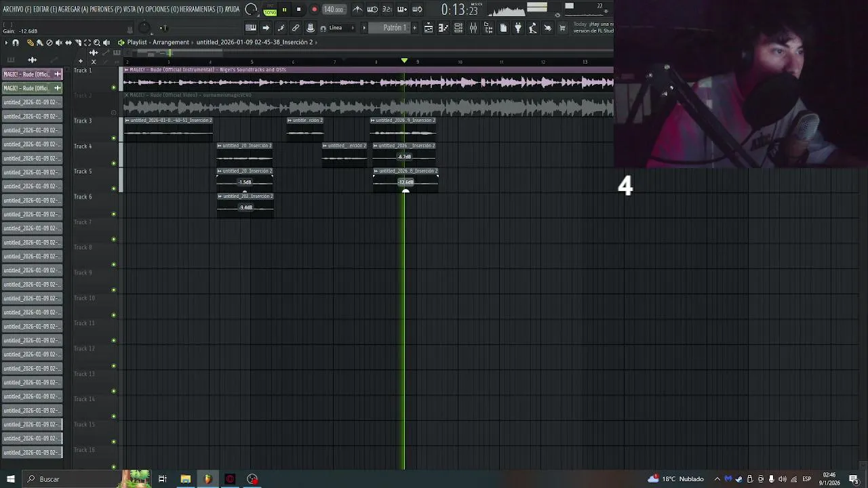Open the Mixer view icon
The width and height of the screenshot is (868, 488).
coord(473,28)
